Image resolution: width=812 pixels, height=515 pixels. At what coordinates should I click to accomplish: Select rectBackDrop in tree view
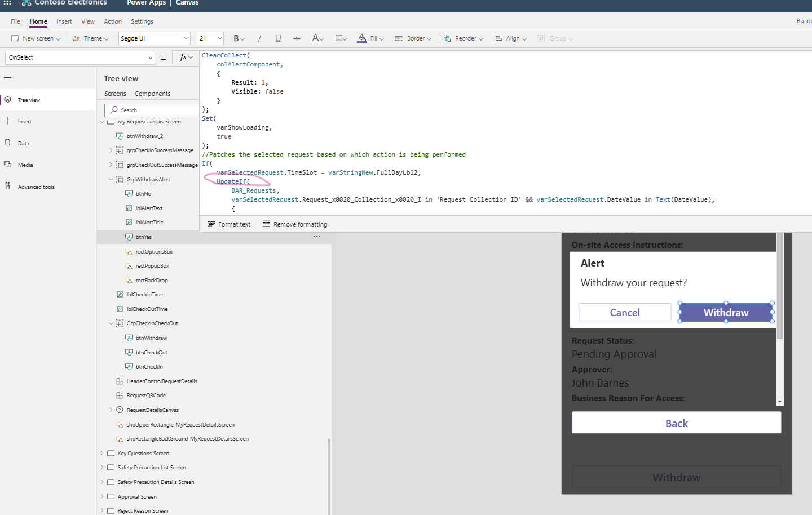coord(152,280)
